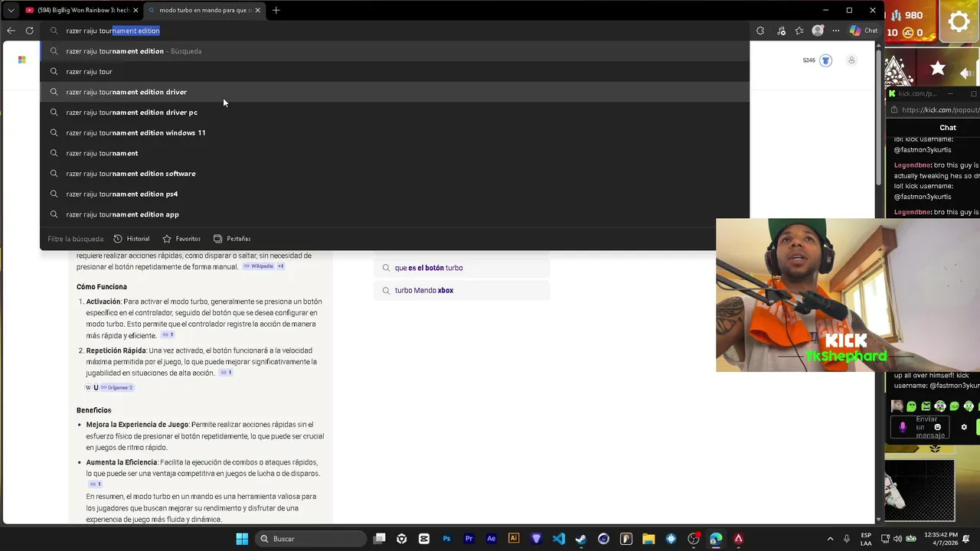Select suggestion 'razer raiju tournament edition app'
This screenshot has width=980, height=551.
pos(394,214)
